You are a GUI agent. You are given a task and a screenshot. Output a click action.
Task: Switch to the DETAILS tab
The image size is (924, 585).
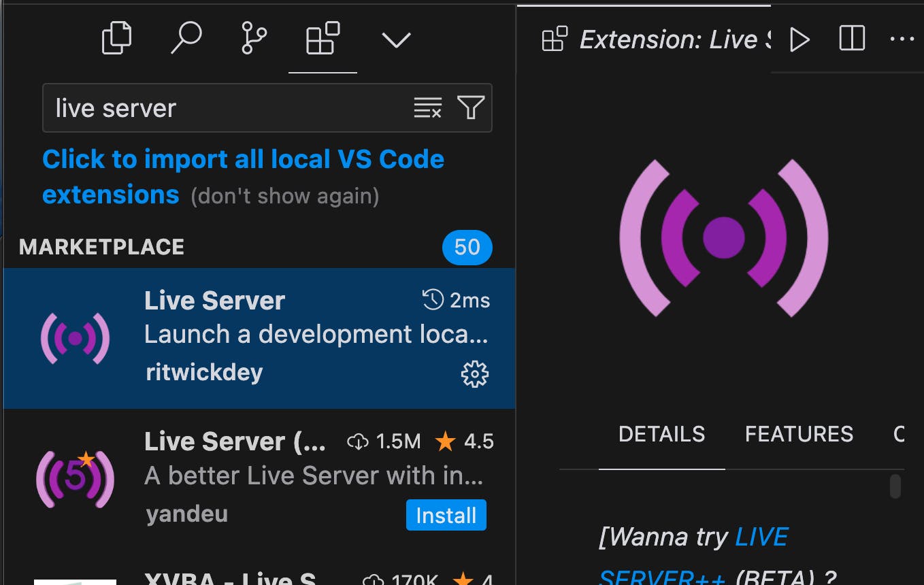coord(662,434)
